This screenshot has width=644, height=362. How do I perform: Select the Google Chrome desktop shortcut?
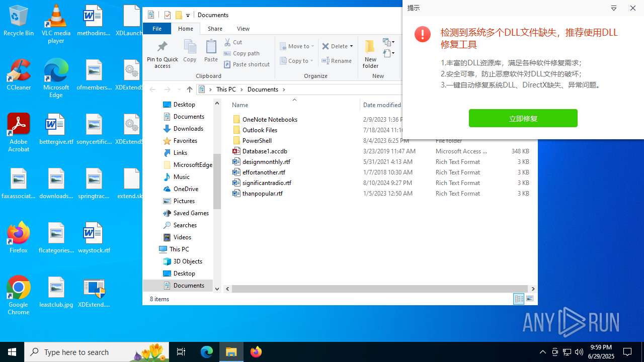click(x=19, y=296)
